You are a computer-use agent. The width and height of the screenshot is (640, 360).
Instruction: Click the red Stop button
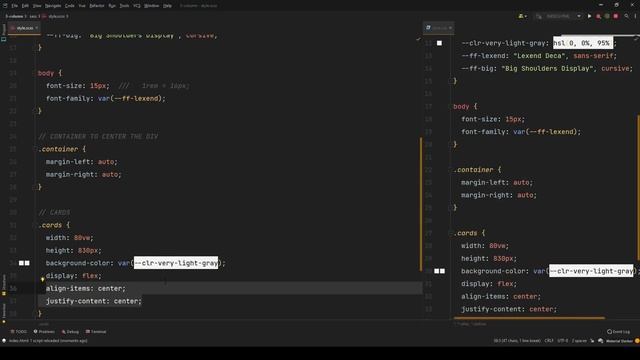coord(616,16)
